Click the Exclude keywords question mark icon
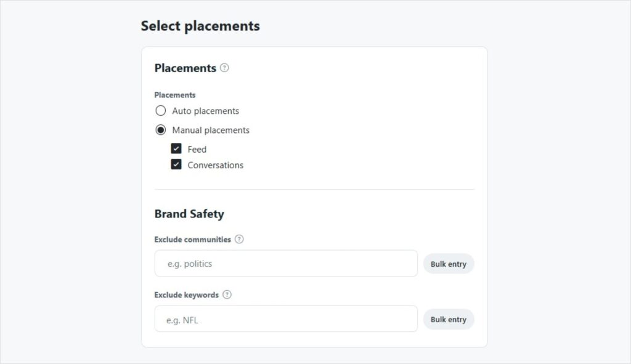This screenshot has height=364, width=631. (227, 294)
